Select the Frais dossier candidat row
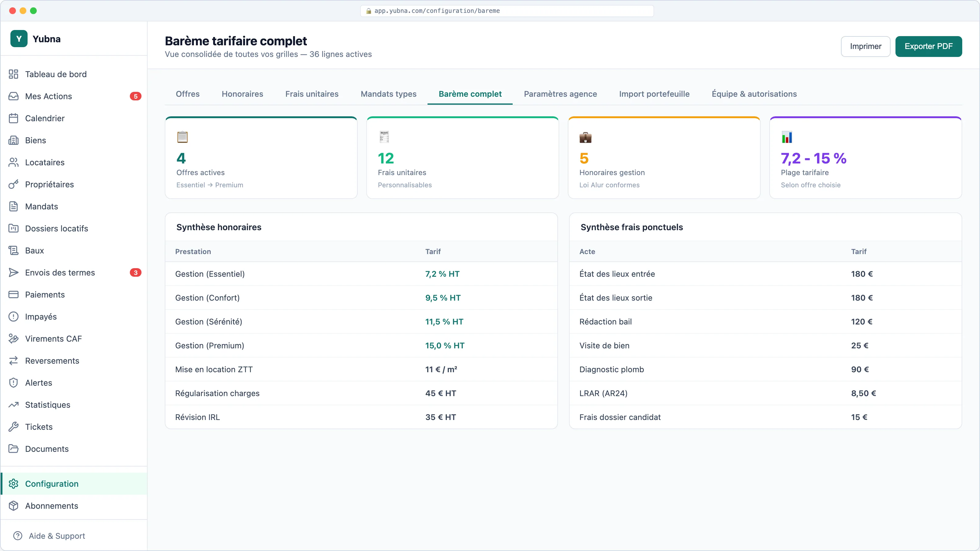980x551 pixels. (x=765, y=418)
